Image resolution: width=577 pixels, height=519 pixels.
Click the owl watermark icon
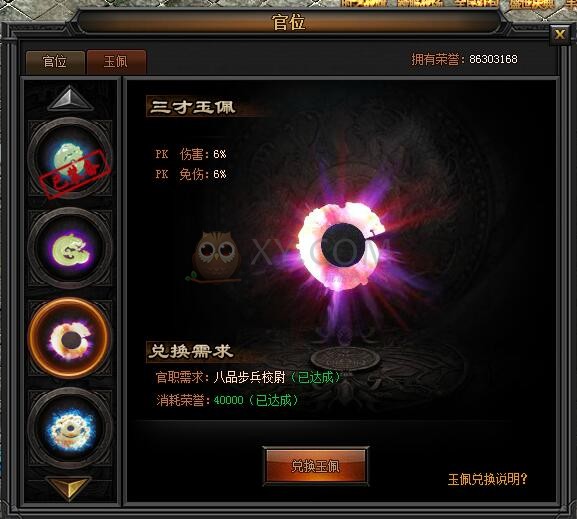tap(216, 257)
